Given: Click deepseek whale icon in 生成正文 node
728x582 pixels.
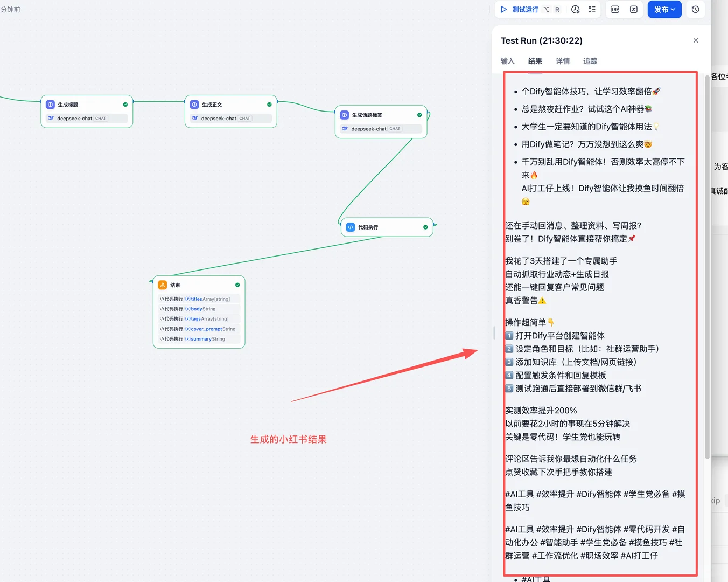Looking at the screenshot, I should point(194,118).
